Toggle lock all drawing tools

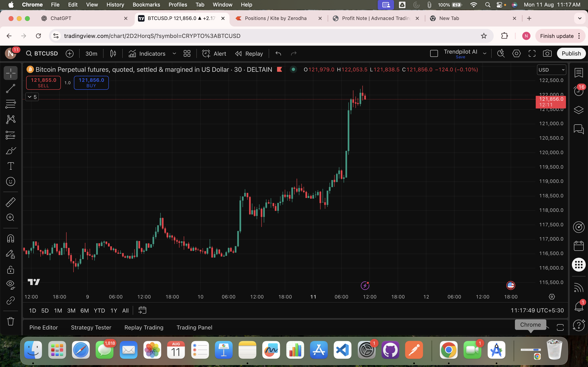pos(10,270)
